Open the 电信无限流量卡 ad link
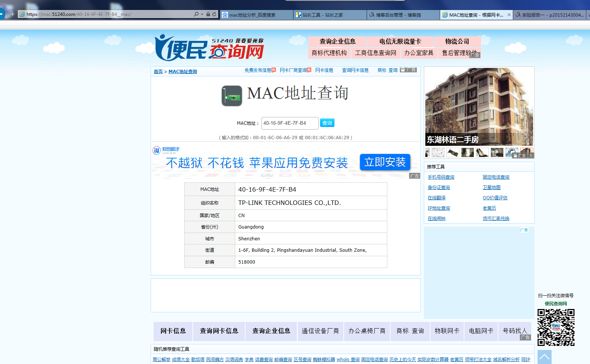The height and width of the screenshot is (364, 590). click(x=400, y=41)
